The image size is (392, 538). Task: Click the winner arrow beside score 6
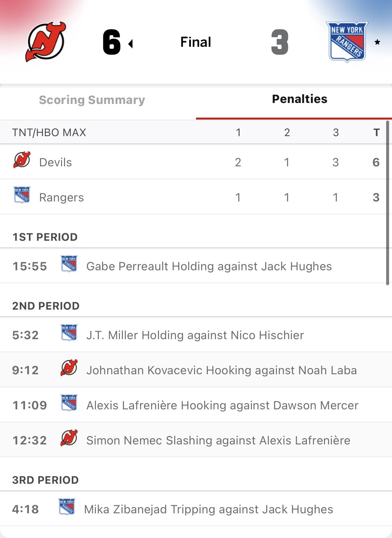[131, 44]
